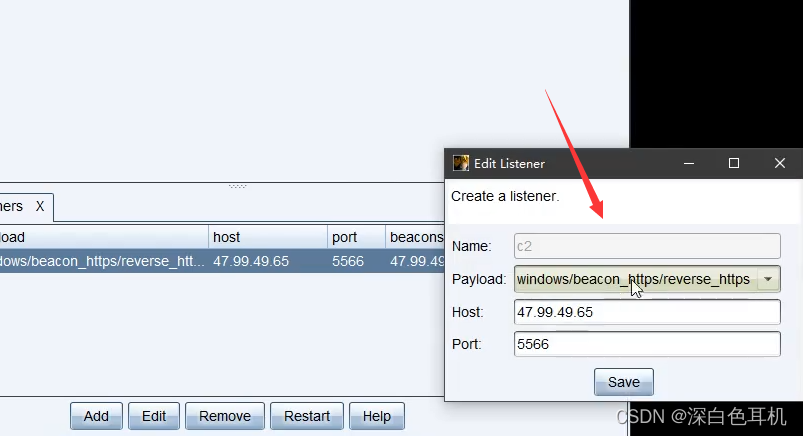Sort by the host column header
The width and height of the screenshot is (803, 436).
click(x=268, y=237)
